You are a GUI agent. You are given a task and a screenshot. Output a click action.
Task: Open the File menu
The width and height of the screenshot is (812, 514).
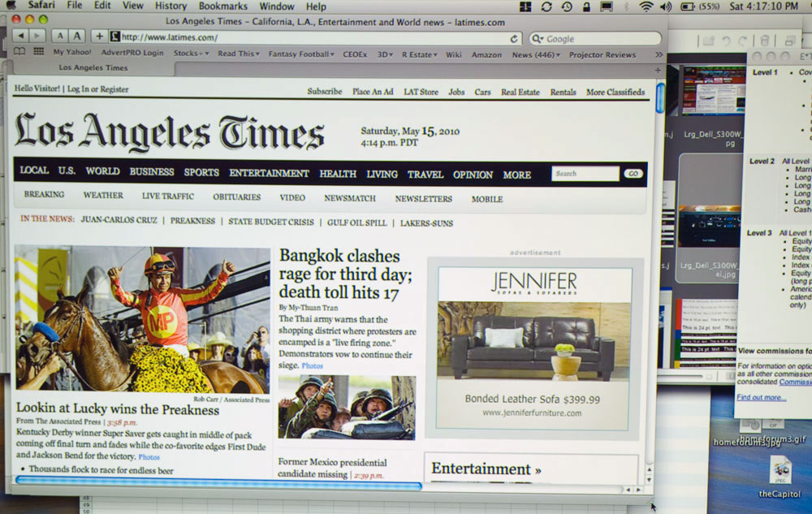tap(75, 6)
